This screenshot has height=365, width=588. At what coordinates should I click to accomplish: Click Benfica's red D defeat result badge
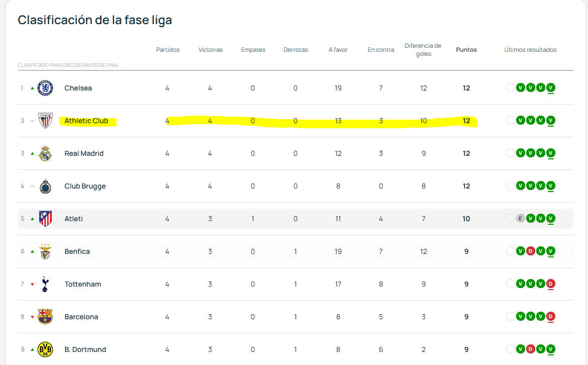coord(531,251)
